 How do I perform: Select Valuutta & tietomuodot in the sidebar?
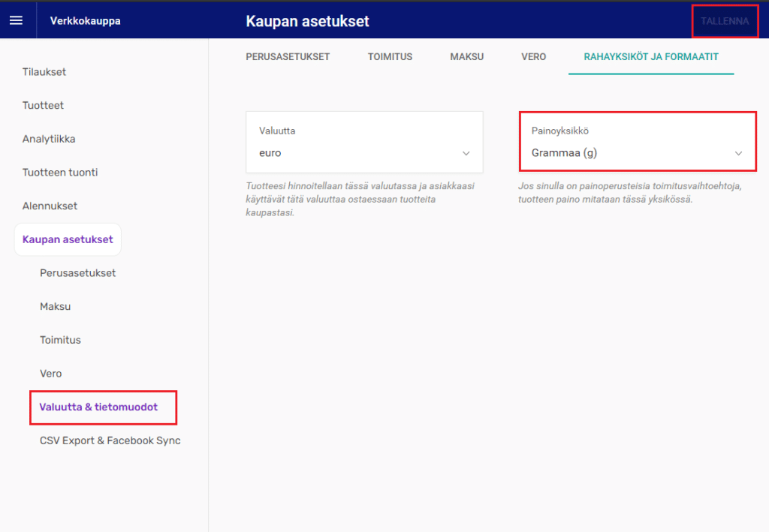(x=98, y=407)
